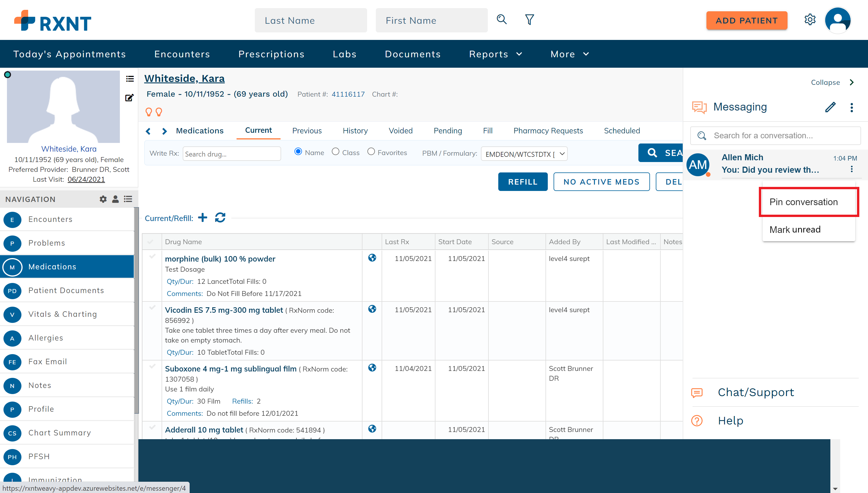
Task: Open the settings gear in header
Action: point(810,20)
